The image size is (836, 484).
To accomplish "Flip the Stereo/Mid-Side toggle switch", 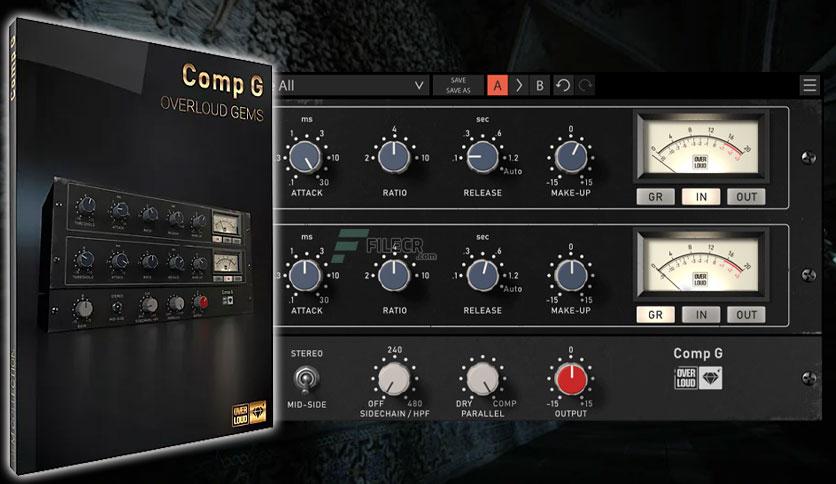I will coord(306,379).
